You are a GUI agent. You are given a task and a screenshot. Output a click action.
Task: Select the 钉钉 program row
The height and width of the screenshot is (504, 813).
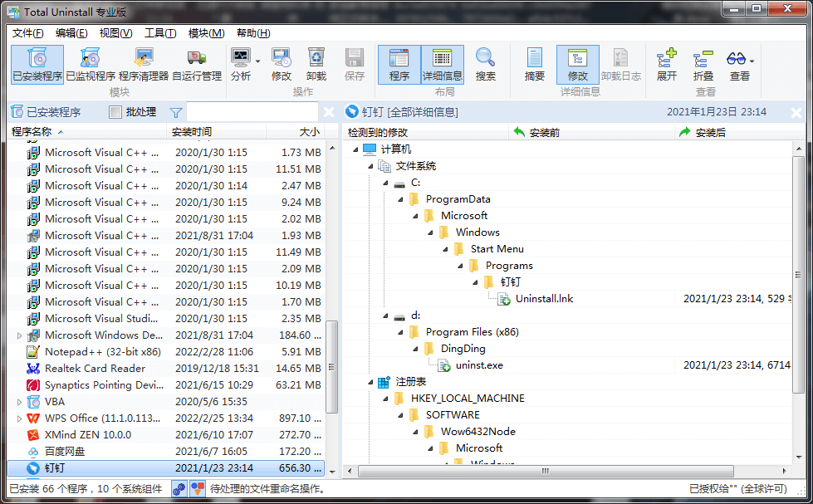(166, 467)
